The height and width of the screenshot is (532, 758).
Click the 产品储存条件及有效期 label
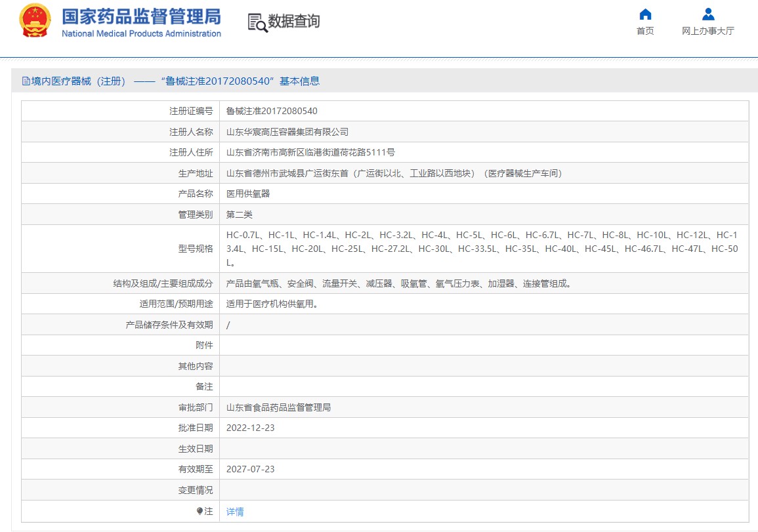tap(169, 325)
